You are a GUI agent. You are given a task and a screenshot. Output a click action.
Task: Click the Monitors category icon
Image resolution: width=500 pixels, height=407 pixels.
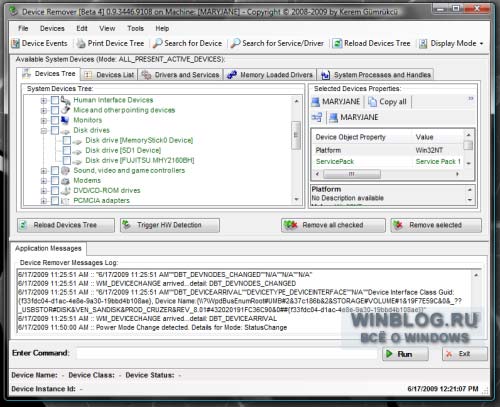coord(65,120)
